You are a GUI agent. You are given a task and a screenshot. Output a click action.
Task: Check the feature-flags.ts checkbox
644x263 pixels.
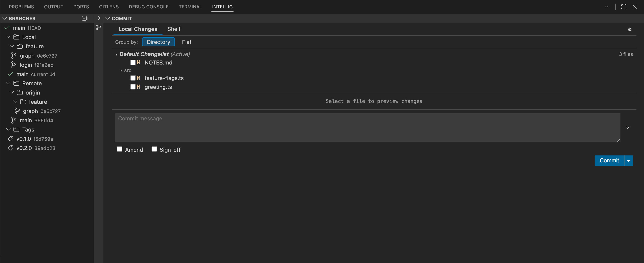click(x=133, y=78)
